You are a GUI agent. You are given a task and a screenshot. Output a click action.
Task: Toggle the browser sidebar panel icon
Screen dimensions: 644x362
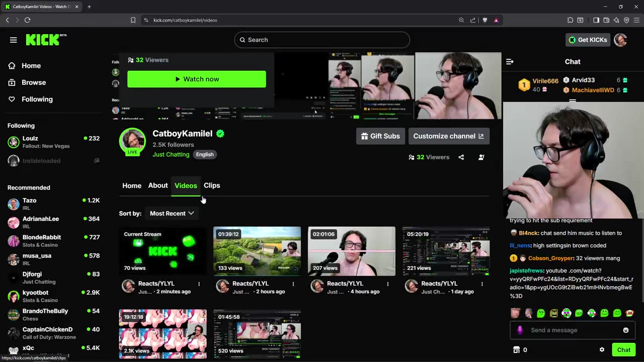click(x=596, y=20)
